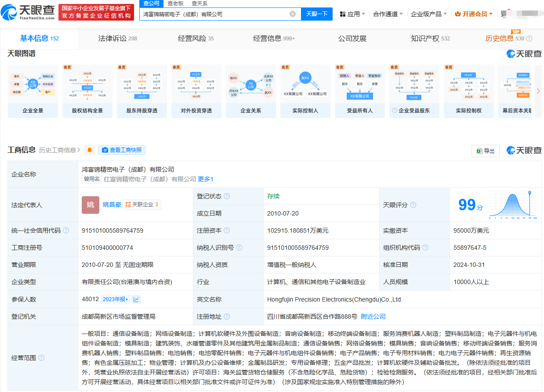Click the 存续 registration status
544x392 pixels.
click(x=273, y=196)
